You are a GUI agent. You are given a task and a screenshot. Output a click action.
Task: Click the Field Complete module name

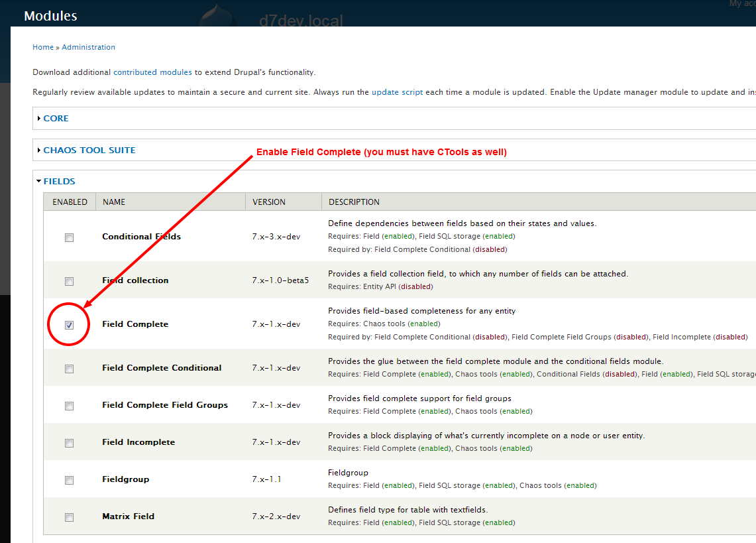135,324
